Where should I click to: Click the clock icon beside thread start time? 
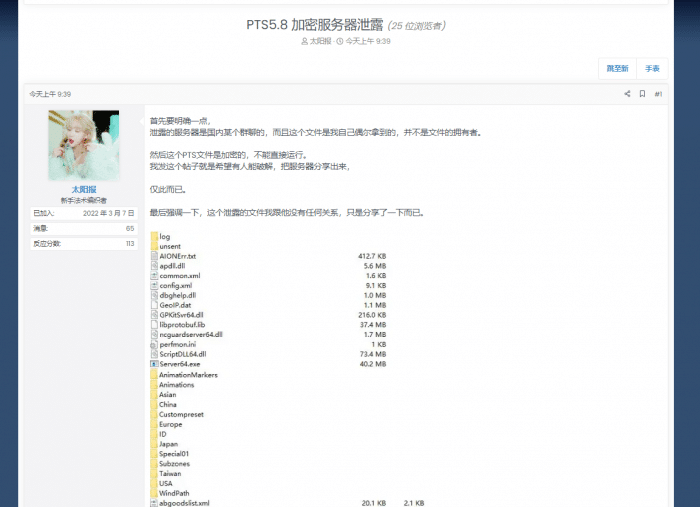click(340, 41)
